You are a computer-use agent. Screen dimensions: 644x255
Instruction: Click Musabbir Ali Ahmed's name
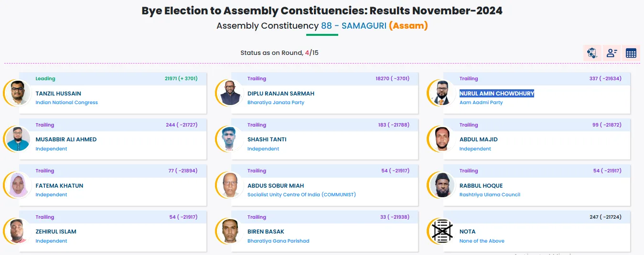coord(66,139)
